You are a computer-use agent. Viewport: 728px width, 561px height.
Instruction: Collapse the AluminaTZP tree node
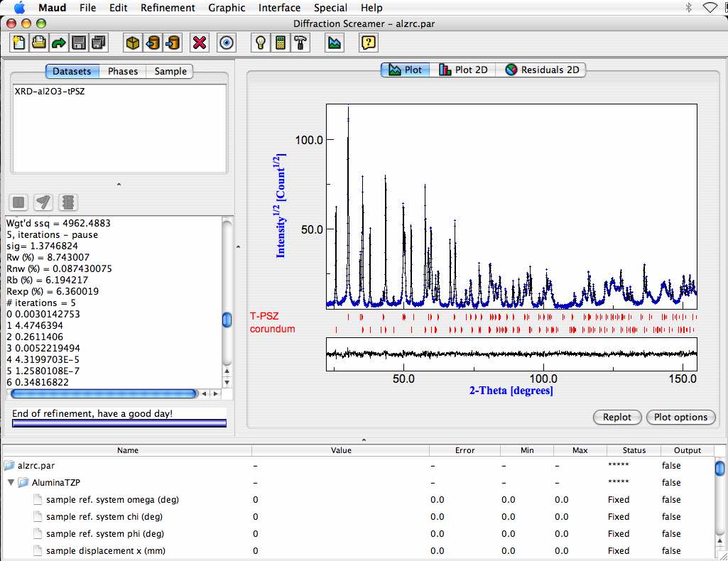[x=11, y=483]
